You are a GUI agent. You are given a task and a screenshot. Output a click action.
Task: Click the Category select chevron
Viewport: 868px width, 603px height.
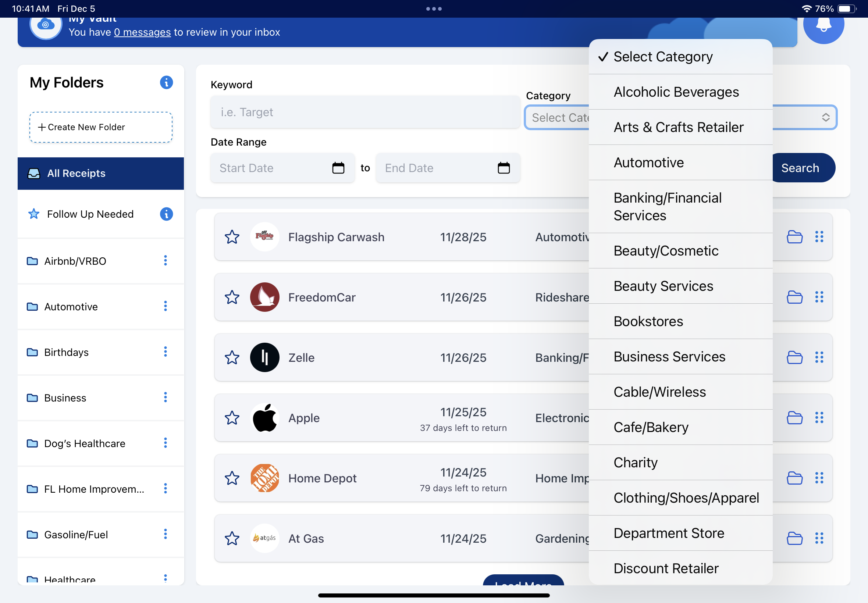(x=826, y=118)
